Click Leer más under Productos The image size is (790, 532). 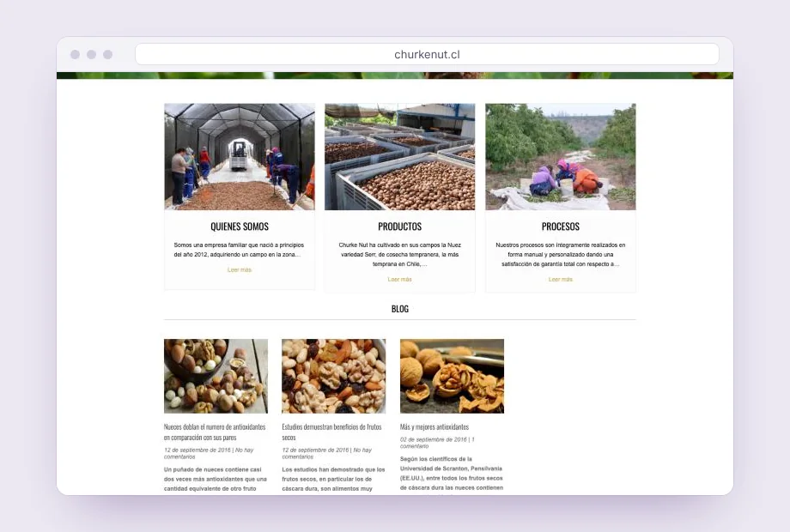(x=399, y=280)
